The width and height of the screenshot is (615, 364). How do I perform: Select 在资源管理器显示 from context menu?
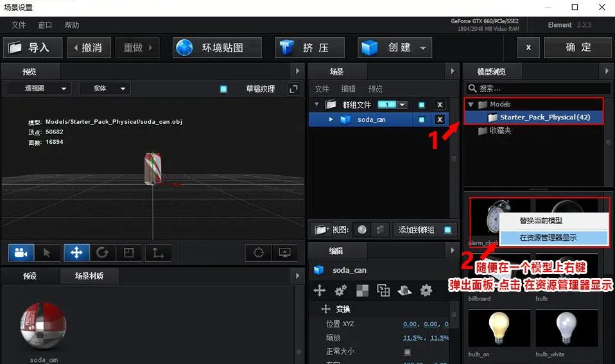[548, 238]
